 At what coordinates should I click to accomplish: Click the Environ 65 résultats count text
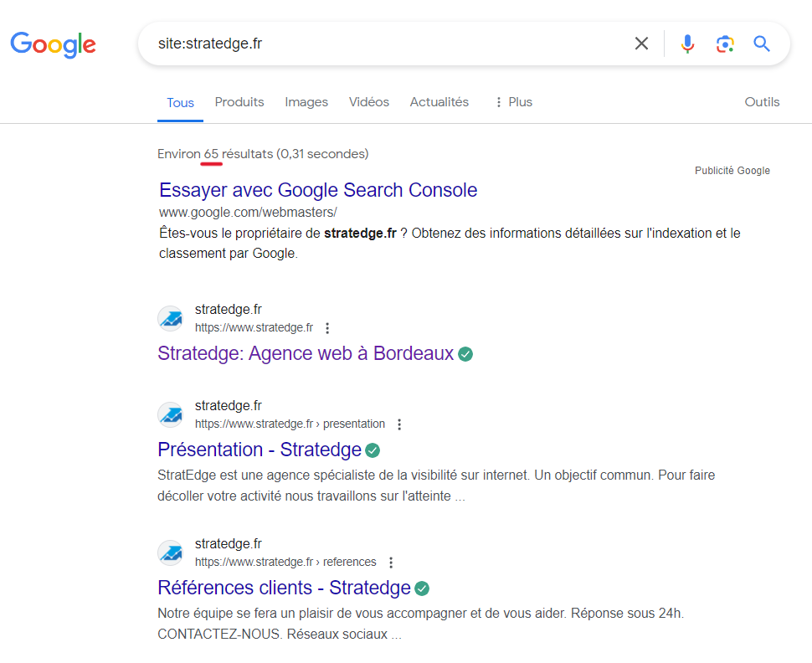[263, 154]
